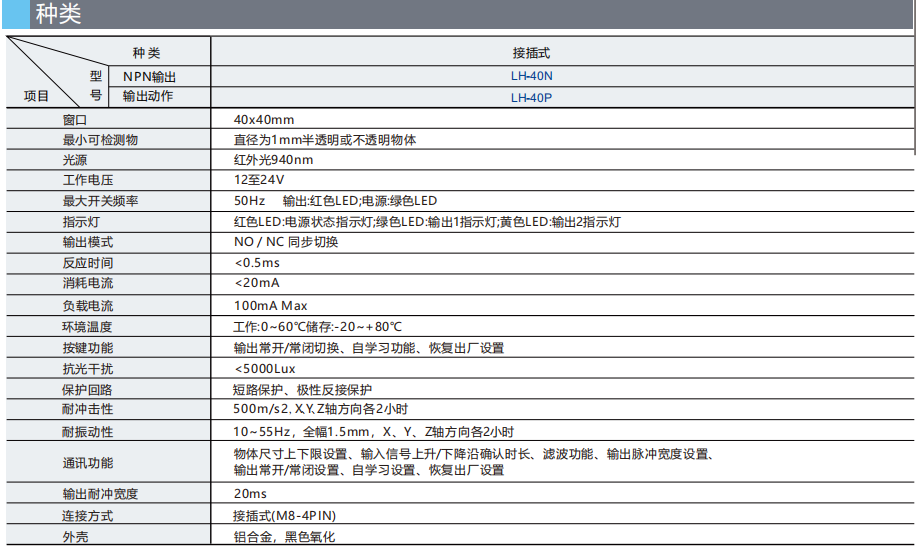
Task: Select the LH-40N model number cell
Action: (531, 76)
